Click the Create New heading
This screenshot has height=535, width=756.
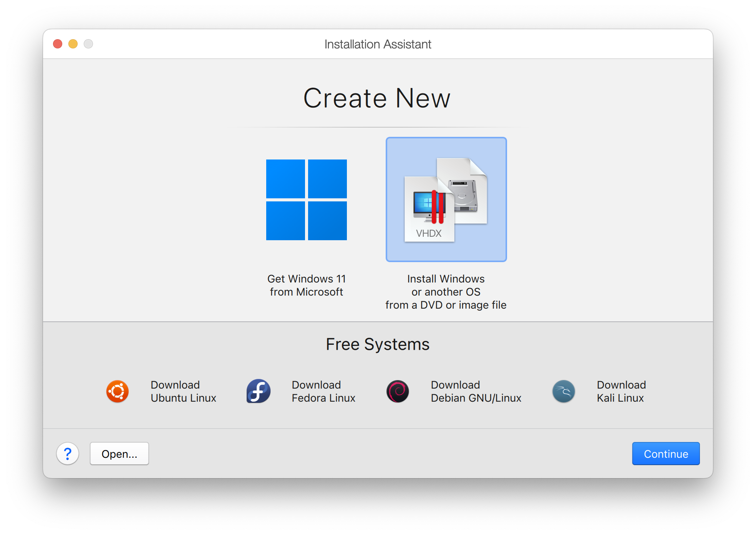click(x=376, y=98)
